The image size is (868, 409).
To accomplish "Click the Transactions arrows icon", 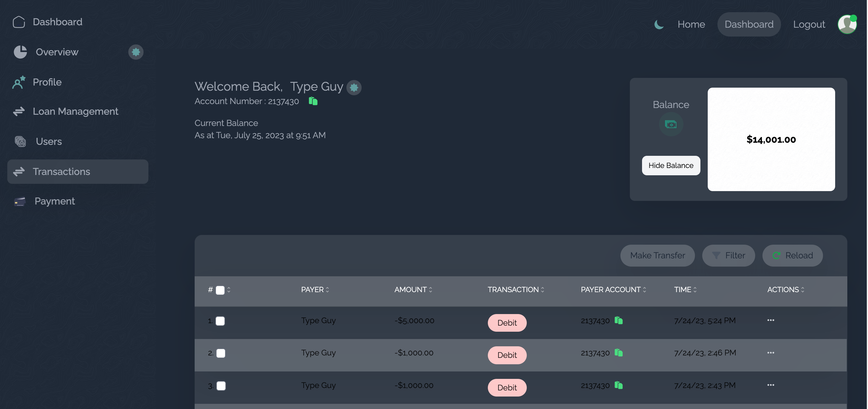I will 19,172.
